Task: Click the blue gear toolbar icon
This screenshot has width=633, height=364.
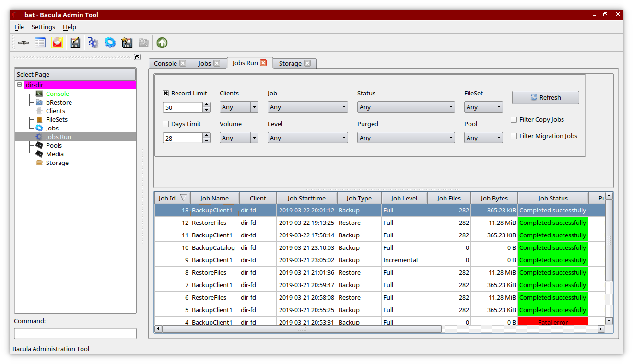Action: 110,43
